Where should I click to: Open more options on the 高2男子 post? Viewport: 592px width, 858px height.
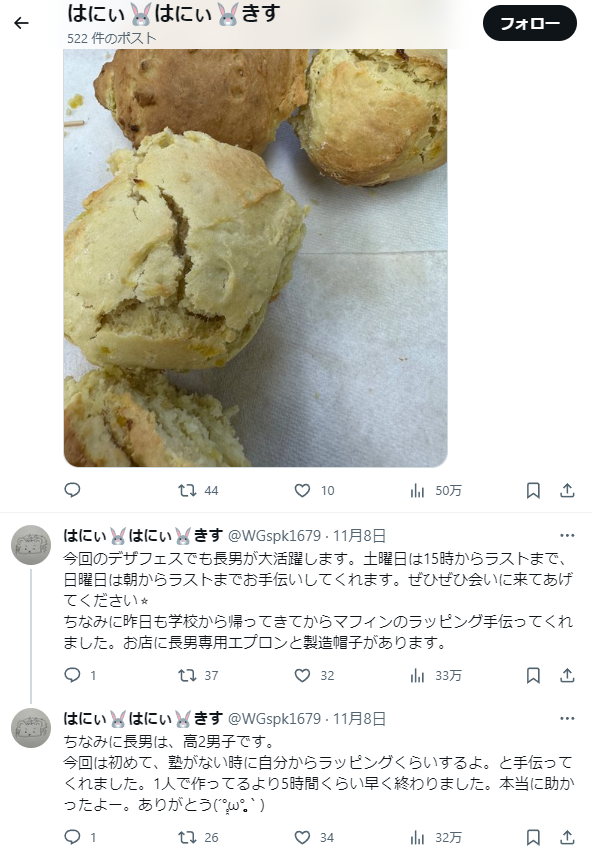click(x=567, y=718)
